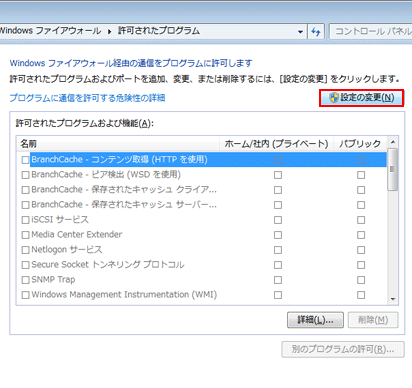
Task: Click 設定の変更(N) button
Action: [x=361, y=98]
